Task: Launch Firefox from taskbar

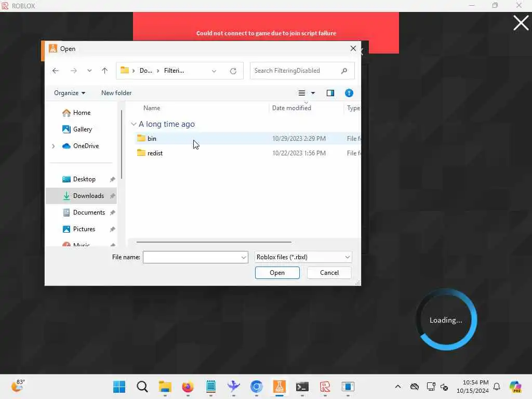Action: 188,387
